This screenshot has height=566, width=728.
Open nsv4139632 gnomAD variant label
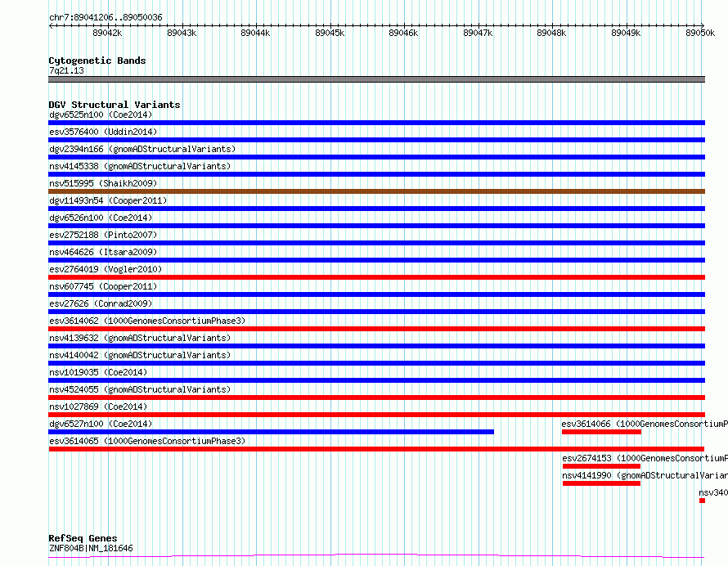coord(140,338)
